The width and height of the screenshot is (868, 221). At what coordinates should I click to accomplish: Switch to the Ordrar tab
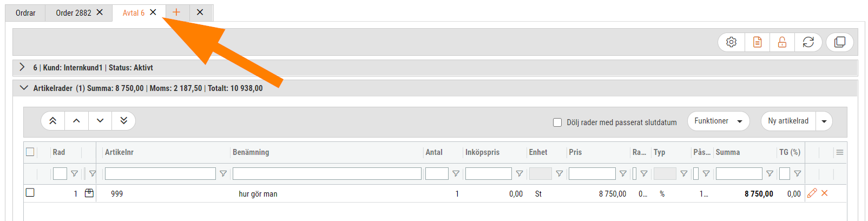pos(25,13)
